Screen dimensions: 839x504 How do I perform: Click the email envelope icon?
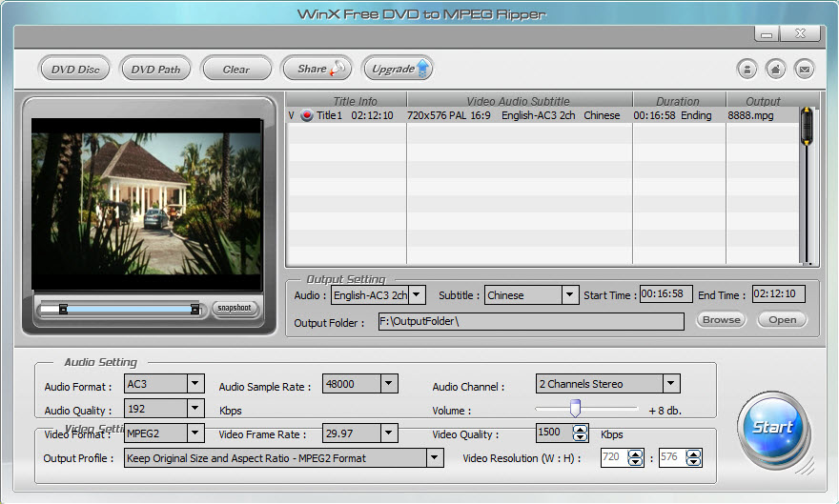(805, 69)
